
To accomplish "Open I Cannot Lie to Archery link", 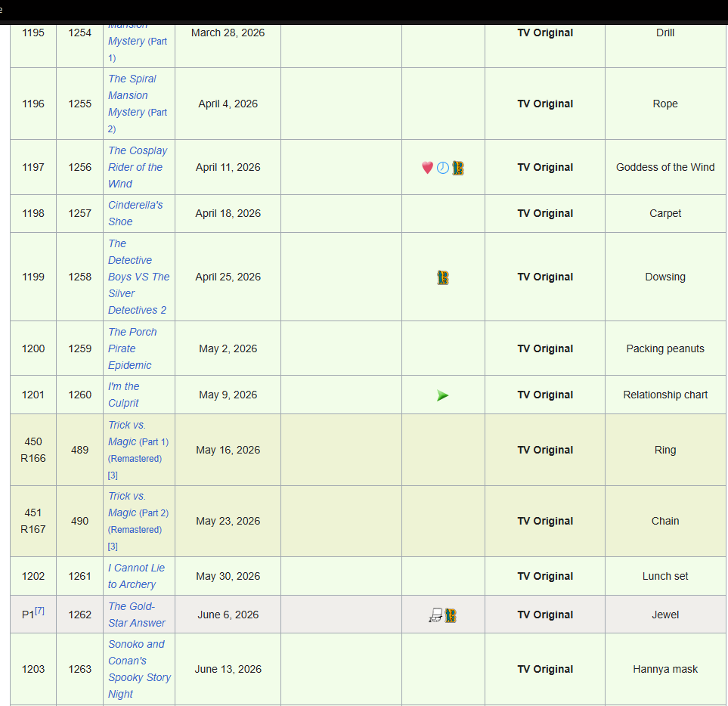I will 136,576.
